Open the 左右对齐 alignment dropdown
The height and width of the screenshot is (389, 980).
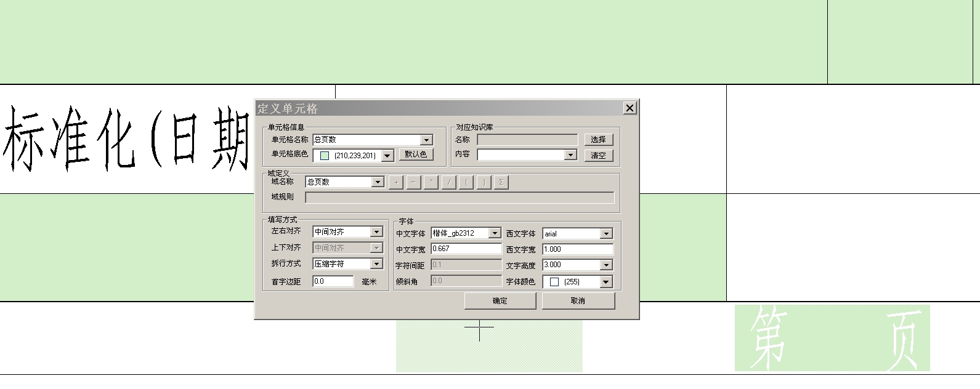[x=376, y=232]
